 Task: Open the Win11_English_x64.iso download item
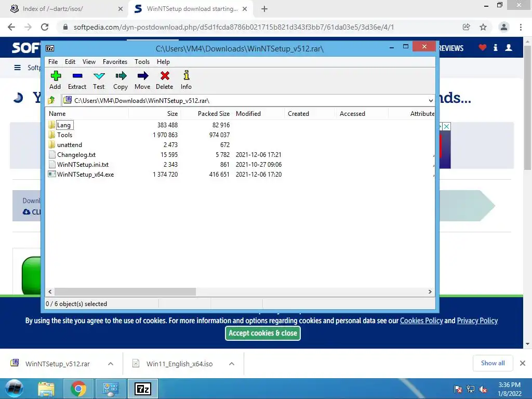tap(179, 364)
